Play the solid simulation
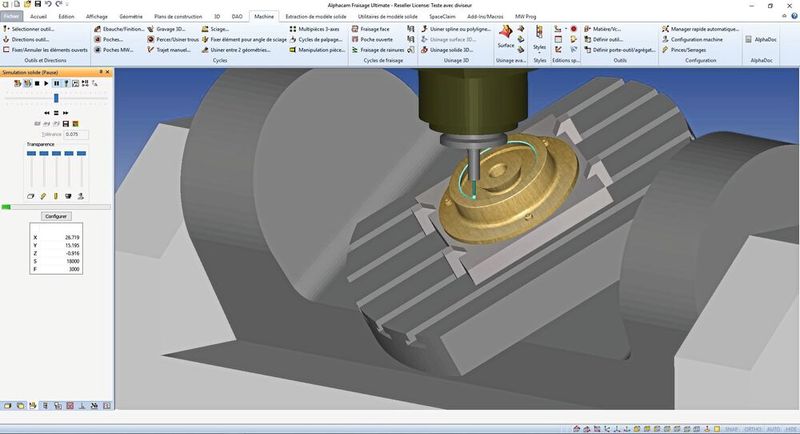The image size is (800, 434). tap(46, 83)
